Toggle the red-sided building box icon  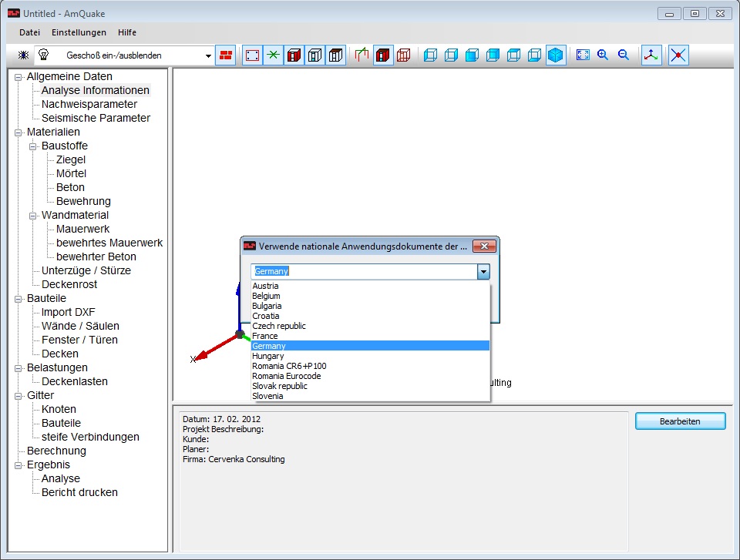pyautogui.click(x=294, y=55)
